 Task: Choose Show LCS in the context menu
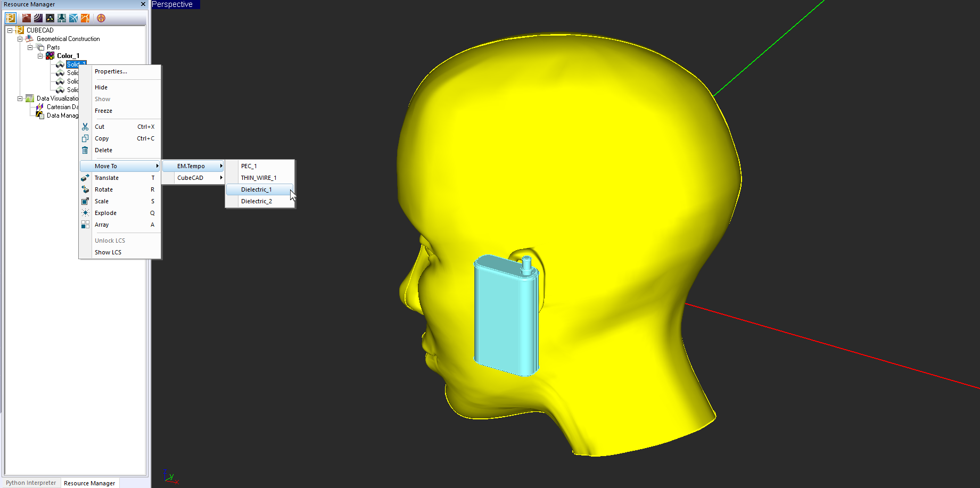120,252
